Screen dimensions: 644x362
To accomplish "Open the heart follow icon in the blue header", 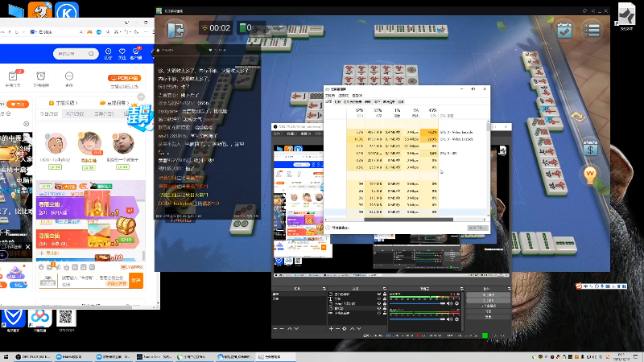I will (x=122, y=51).
